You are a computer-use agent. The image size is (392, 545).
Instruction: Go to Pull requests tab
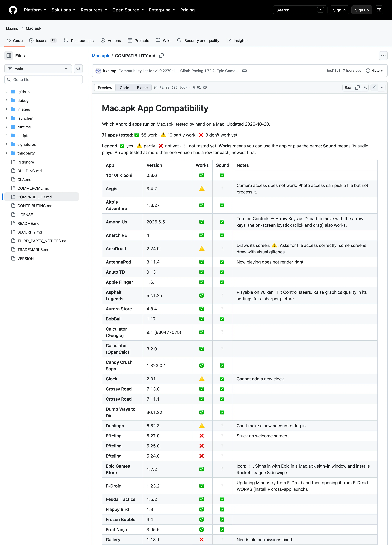pos(79,41)
